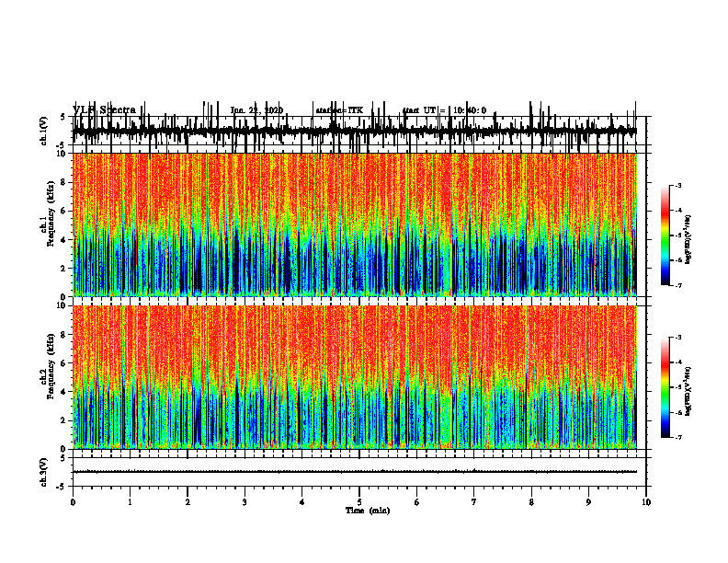Click the "ch.1(V)" waveform axis label
This screenshot has width=728, height=563.
pyautogui.click(x=44, y=131)
